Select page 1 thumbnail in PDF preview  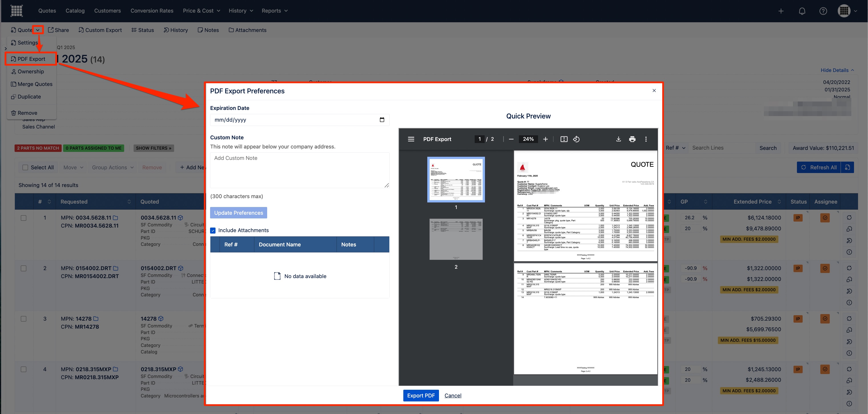click(456, 179)
